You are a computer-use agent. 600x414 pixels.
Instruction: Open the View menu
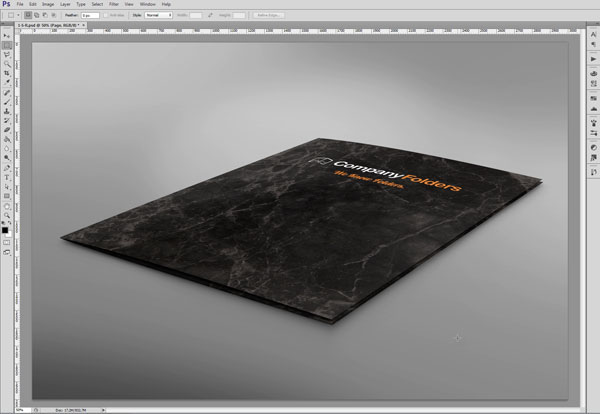tap(129, 4)
